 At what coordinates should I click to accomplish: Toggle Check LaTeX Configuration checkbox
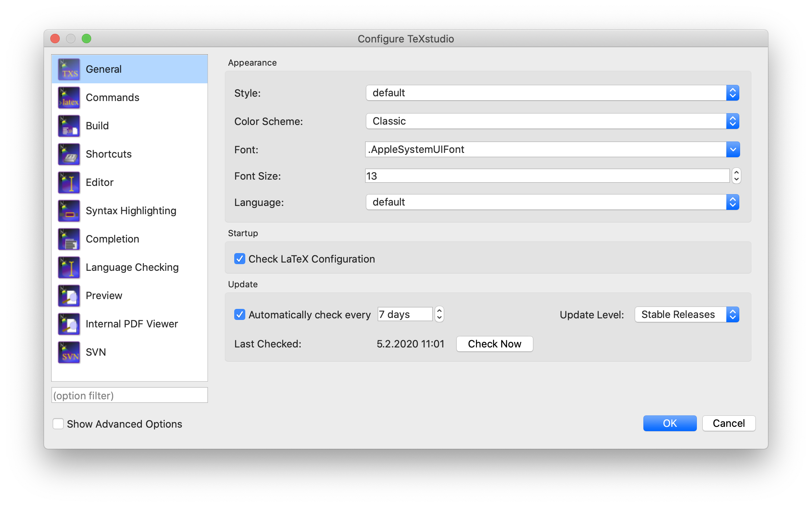(239, 259)
